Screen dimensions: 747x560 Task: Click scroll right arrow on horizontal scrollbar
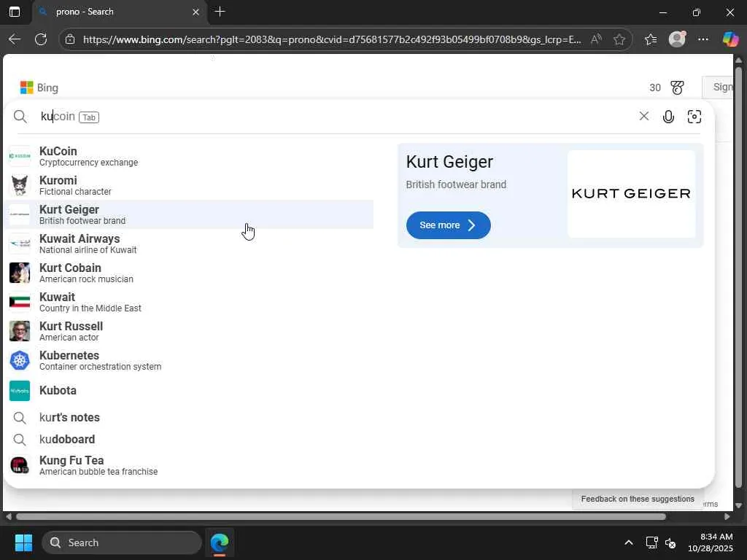(727, 517)
